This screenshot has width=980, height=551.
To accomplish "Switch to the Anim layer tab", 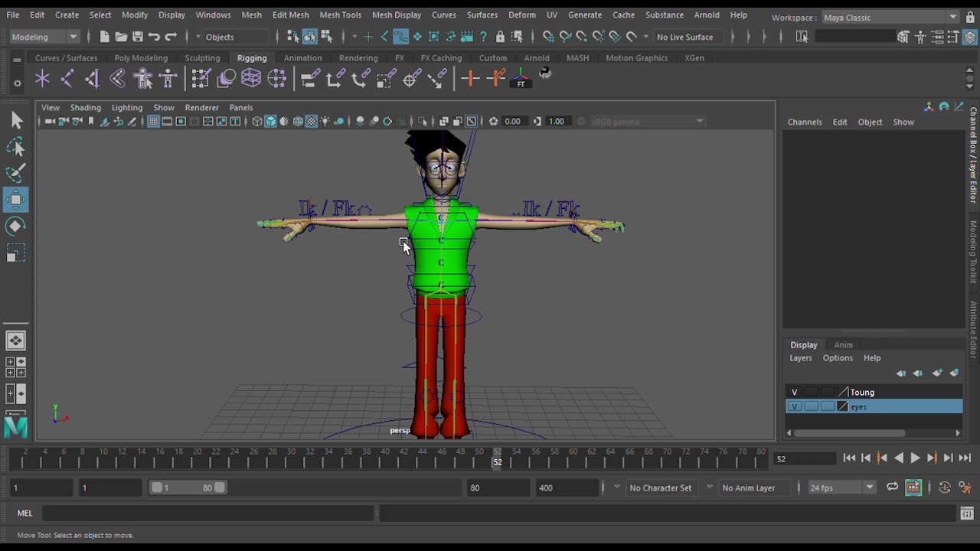I will click(843, 345).
